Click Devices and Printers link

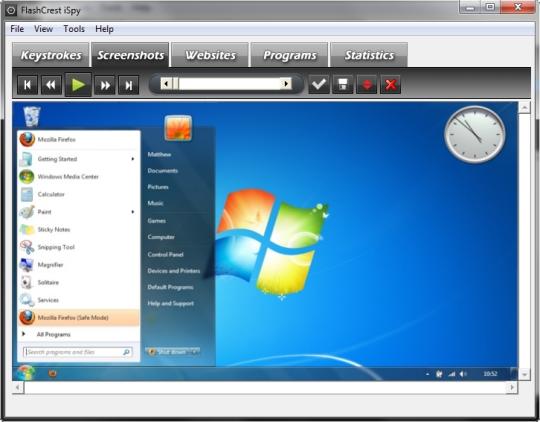click(x=174, y=271)
